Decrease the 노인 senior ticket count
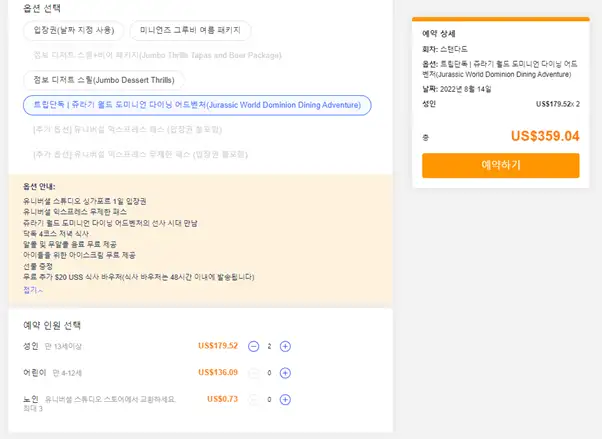Screen dimensions: 602x439 point(253,399)
